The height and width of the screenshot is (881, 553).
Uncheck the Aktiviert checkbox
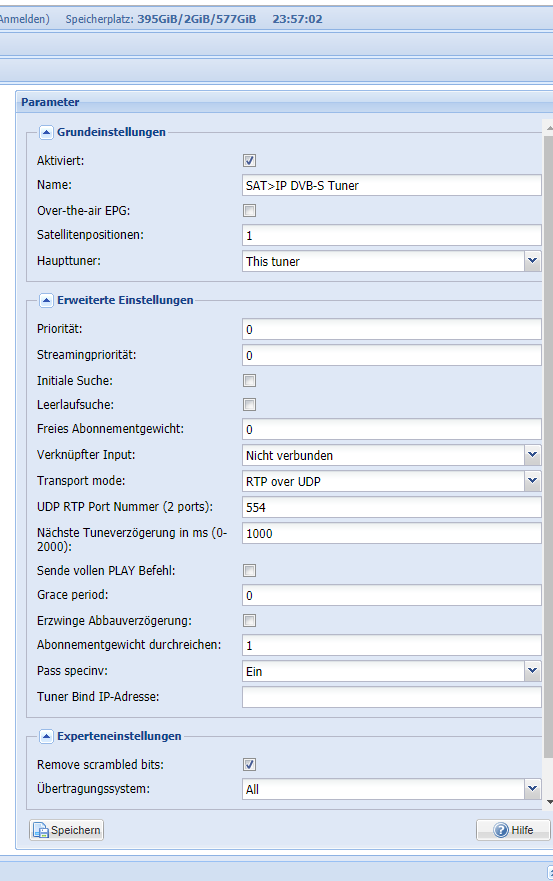[250, 161]
